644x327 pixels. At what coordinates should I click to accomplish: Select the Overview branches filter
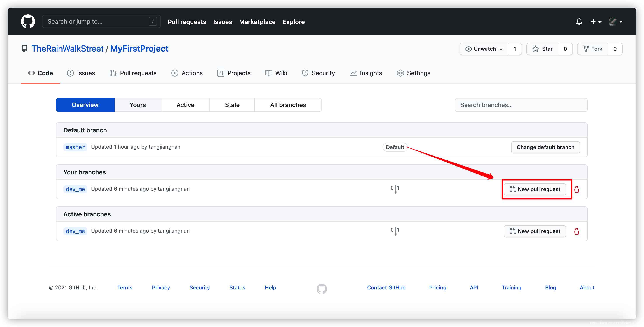coord(85,105)
